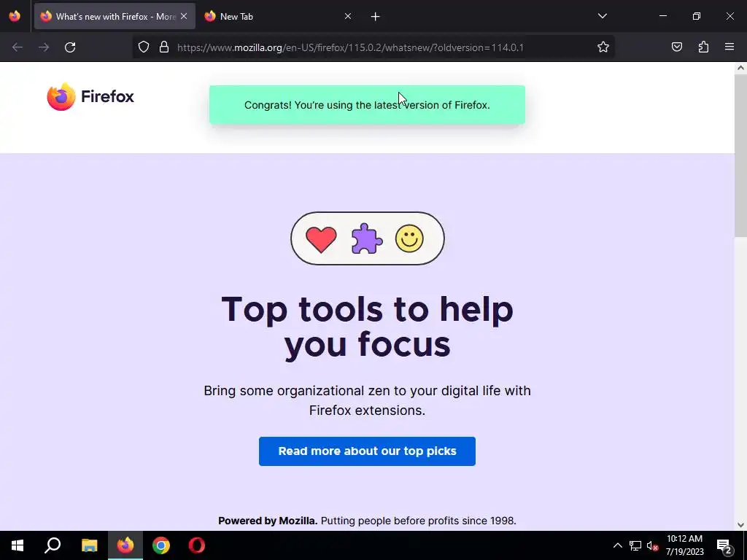Open File Explorer from the taskbar
747x560 pixels.
click(90, 545)
